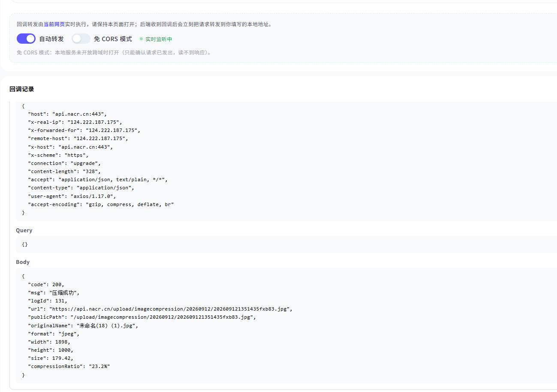Click the 免 CORS 模式 label text
The height and width of the screenshot is (392, 557).
[x=113, y=39]
